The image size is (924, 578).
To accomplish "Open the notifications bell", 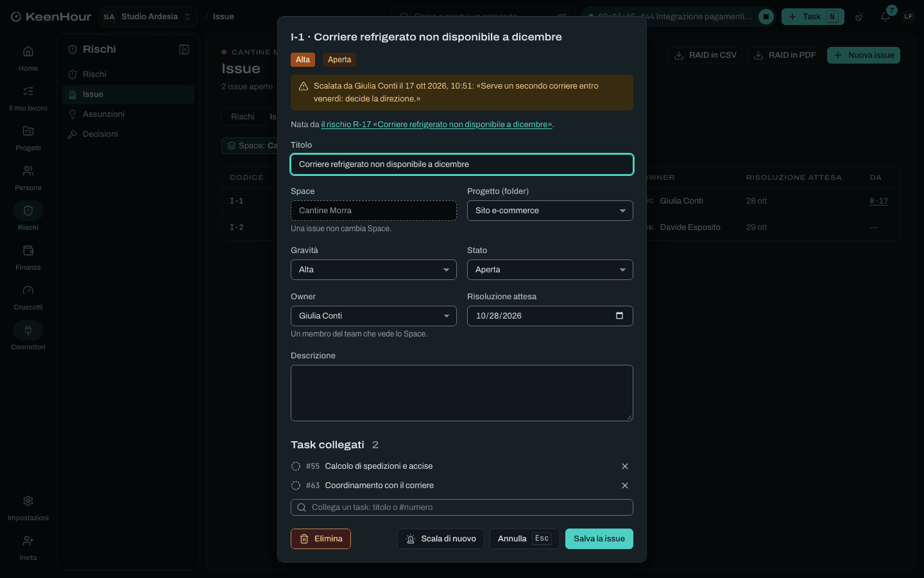I will point(886,17).
